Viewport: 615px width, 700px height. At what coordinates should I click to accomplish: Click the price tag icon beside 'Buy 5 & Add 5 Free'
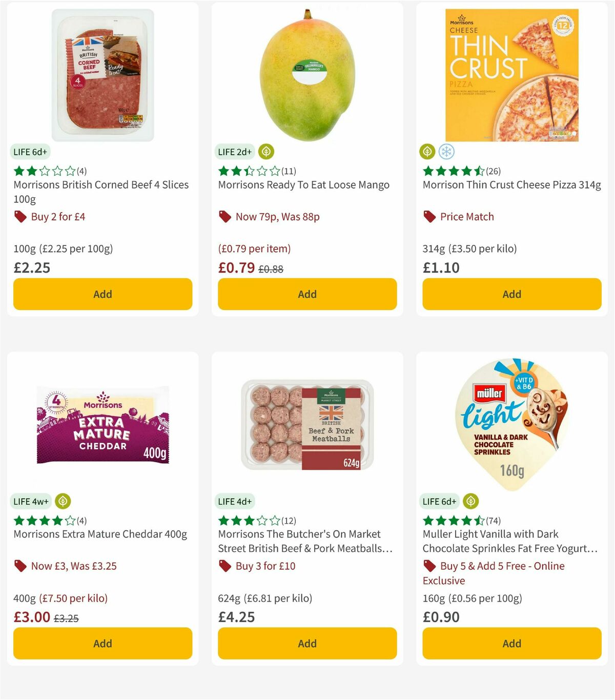pyautogui.click(x=429, y=566)
